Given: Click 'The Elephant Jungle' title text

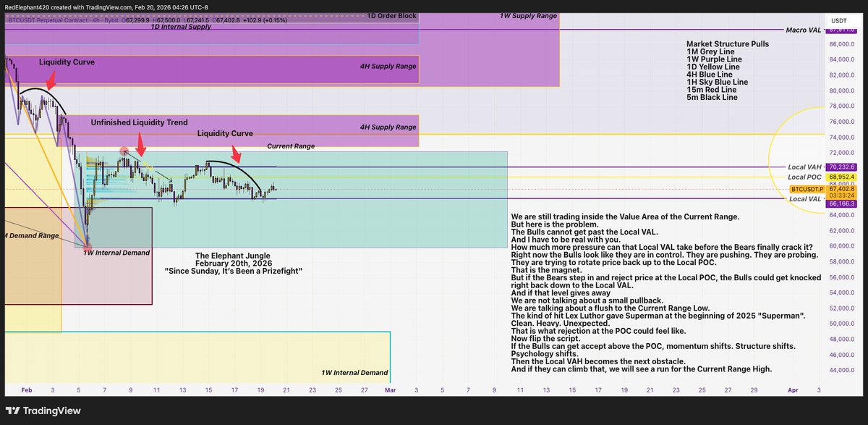Looking at the screenshot, I should click(234, 256).
